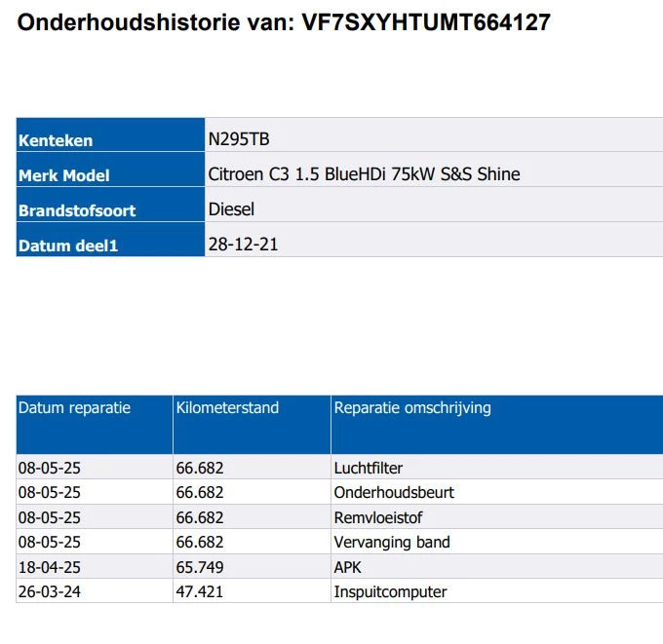Viewport: 663px width, 644px height.
Task: Click the Citroen C3 model description
Action: 364,174
